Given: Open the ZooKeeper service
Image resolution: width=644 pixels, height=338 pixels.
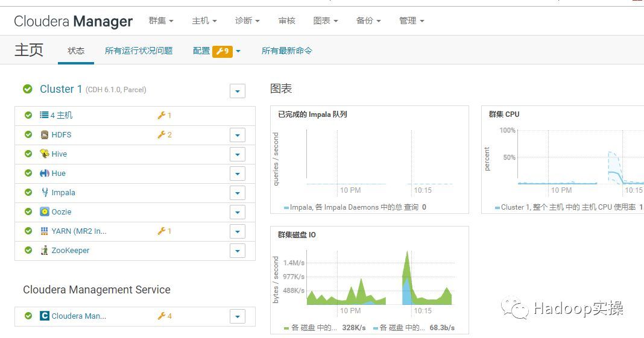Looking at the screenshot, I should click(x=70, y=250).
